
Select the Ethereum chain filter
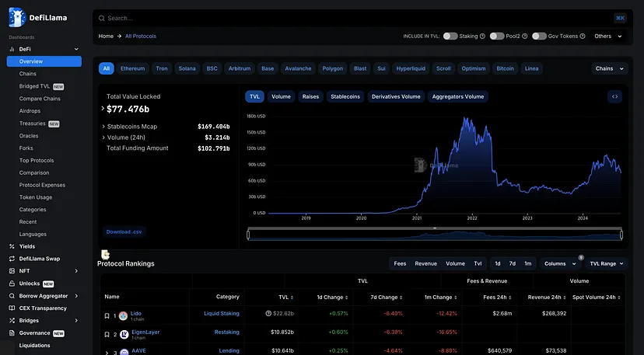pos(132,68)
